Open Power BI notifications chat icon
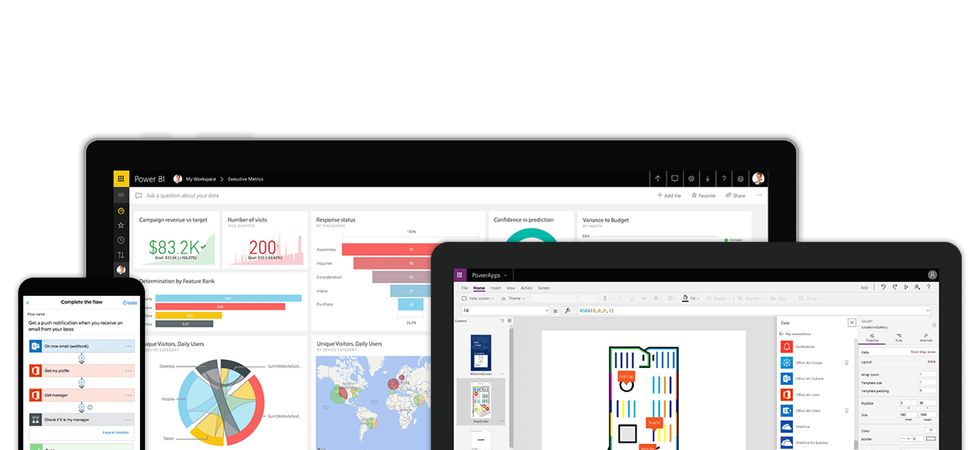980x450 pixels. click(675, 178)
